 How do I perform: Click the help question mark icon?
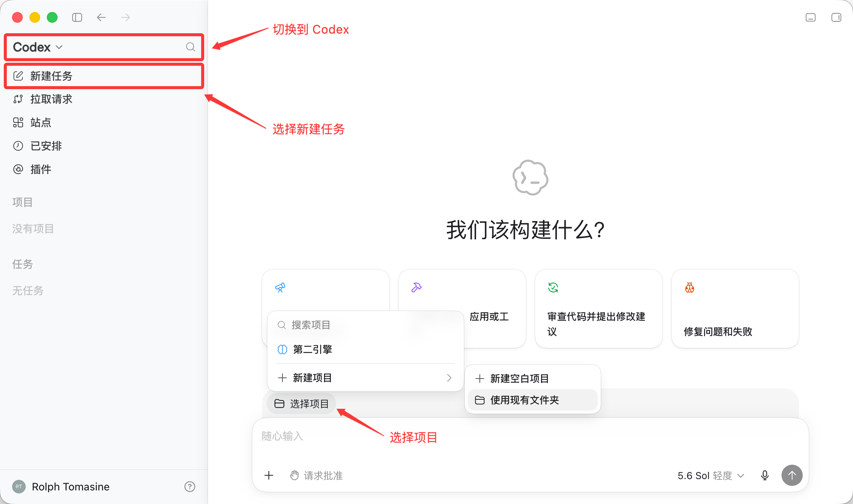click(190, 487)
